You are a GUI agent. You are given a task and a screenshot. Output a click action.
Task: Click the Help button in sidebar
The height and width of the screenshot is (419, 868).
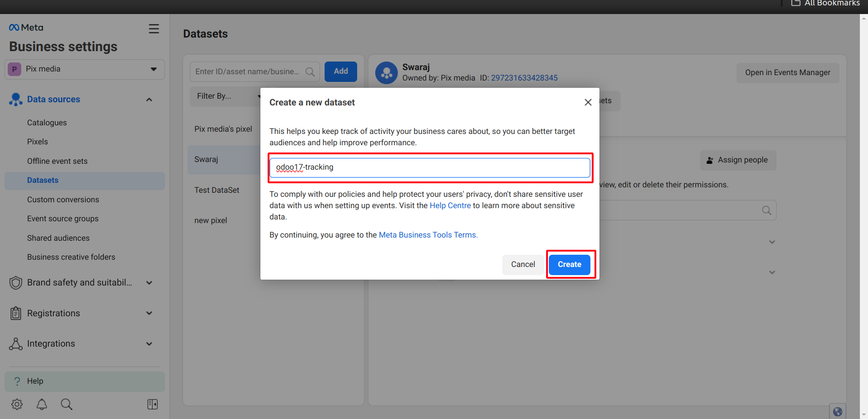(85, 381)
